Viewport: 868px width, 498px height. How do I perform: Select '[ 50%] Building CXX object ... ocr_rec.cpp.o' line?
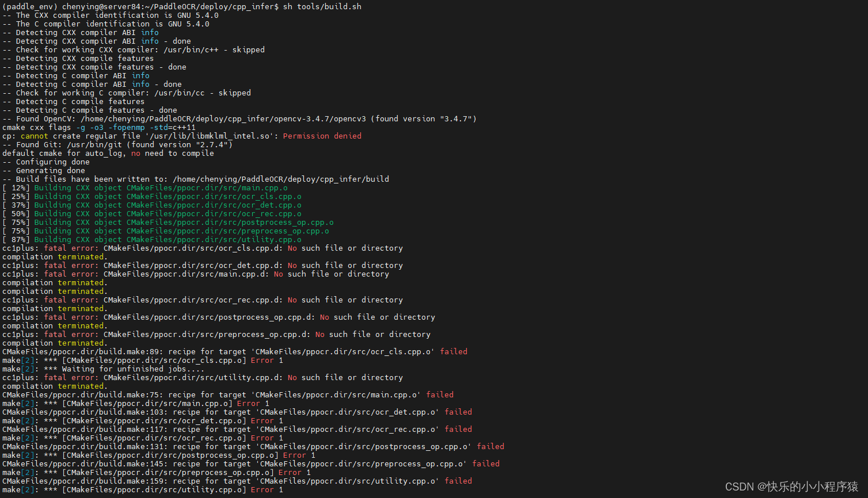[x=152, y=213]
